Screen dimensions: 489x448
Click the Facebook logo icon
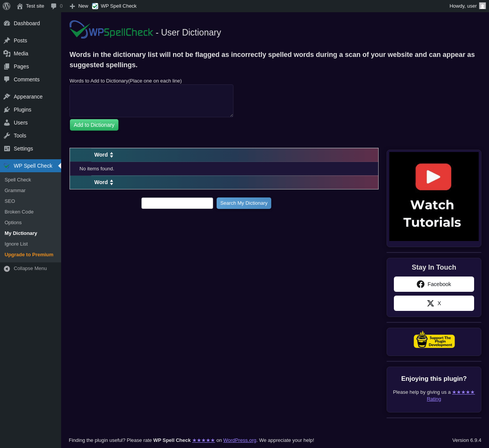(421, 284)
